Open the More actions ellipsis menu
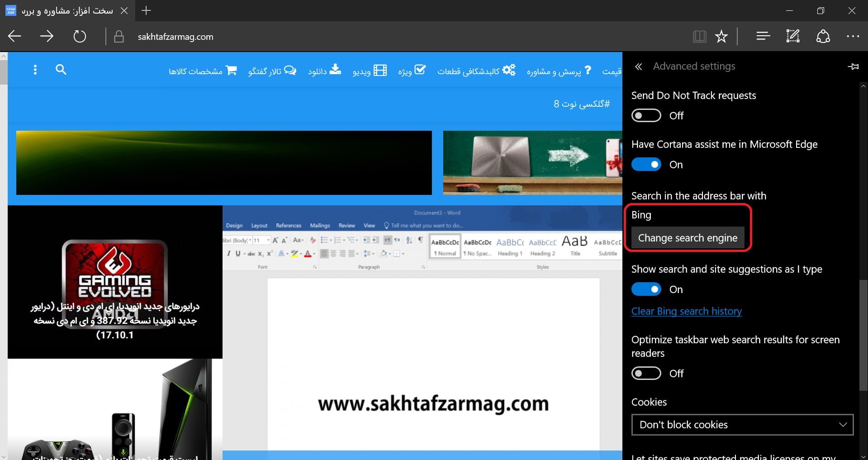This screenshot has height=460, width=868. pos(853,36)
